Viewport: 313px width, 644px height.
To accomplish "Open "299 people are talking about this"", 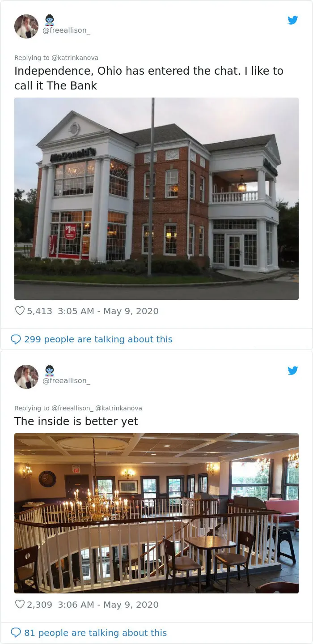I will pyautogui.click(x=98, y=339).
